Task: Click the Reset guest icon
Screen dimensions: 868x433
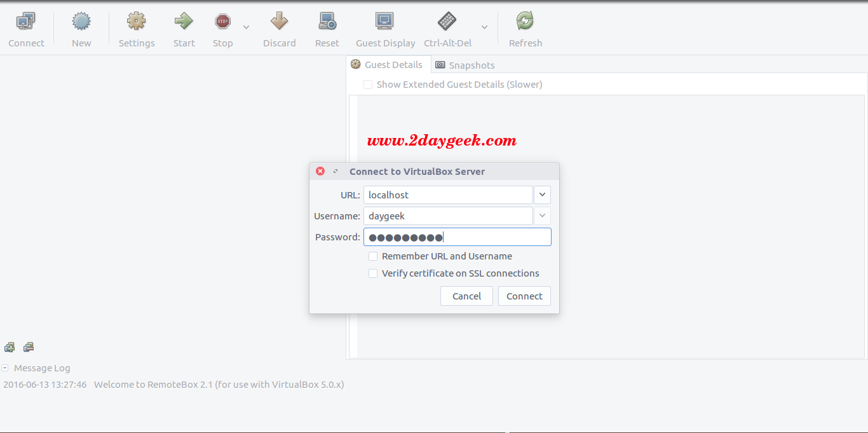Action: click(327, 22)
